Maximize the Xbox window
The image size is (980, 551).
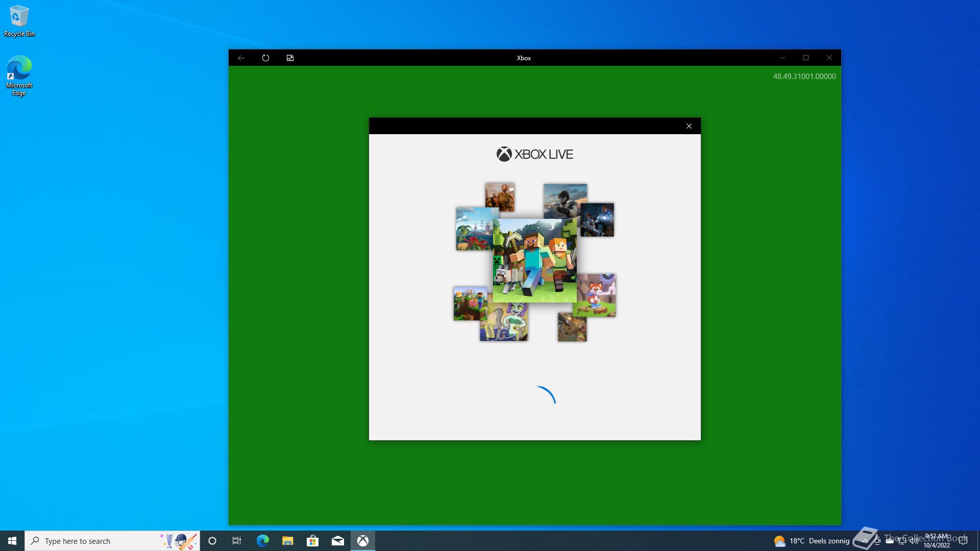click(x=806, y=58)
